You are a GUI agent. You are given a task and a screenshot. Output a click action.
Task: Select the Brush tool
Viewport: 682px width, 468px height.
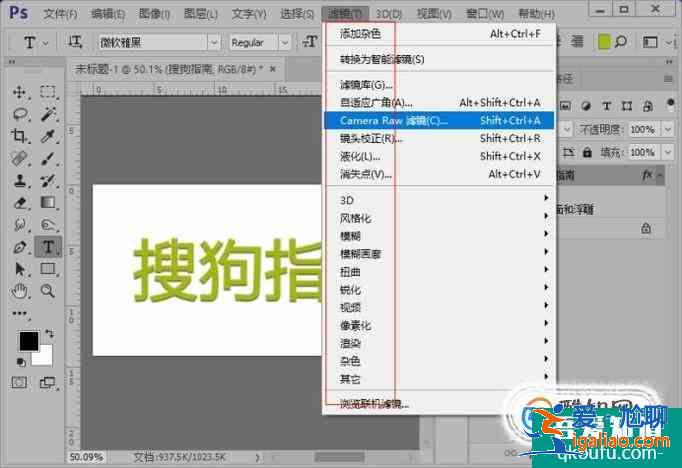48,158
